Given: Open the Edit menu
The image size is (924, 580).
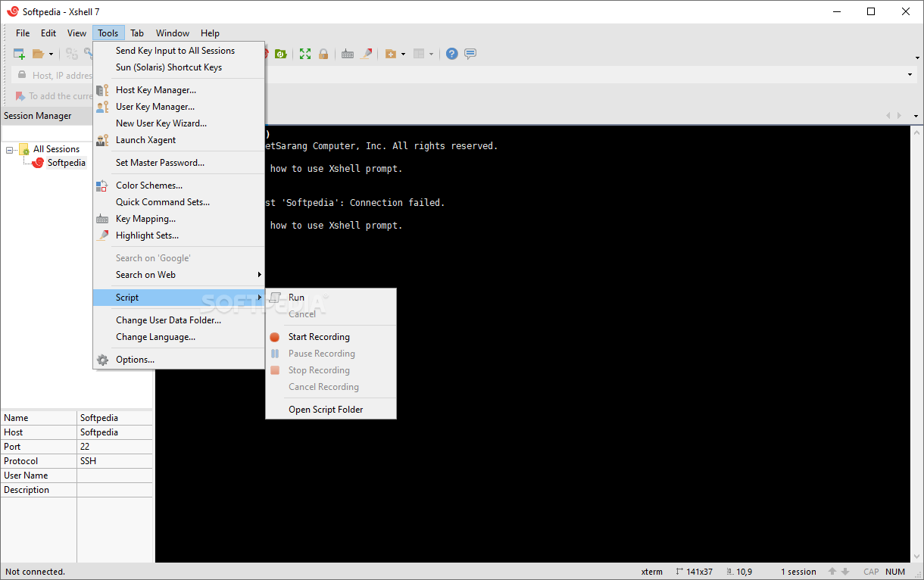Looking at the screenshot, I should pyautogui.click(x=48, y=33).
